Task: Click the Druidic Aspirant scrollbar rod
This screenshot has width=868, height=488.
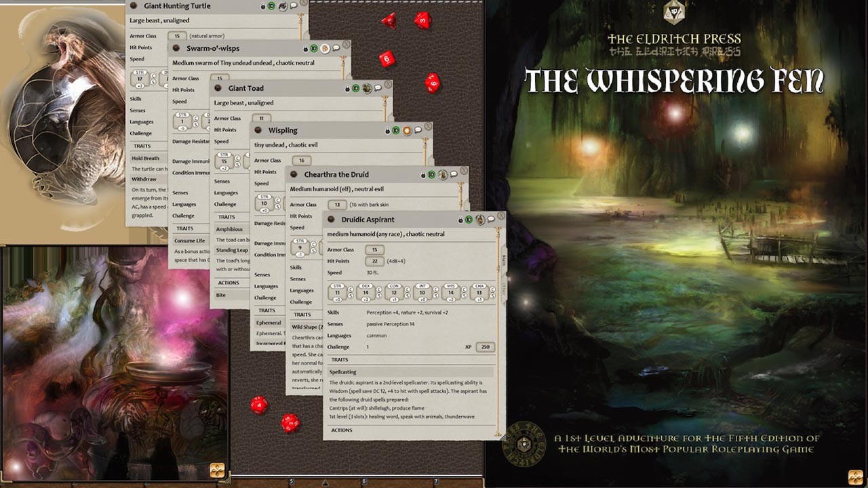Action: (x=498, y=332)
